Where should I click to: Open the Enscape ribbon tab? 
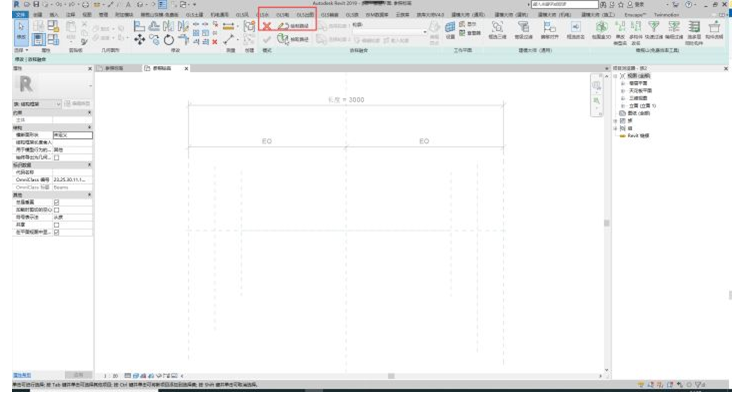pyautogui.click(x=635, y=15)
